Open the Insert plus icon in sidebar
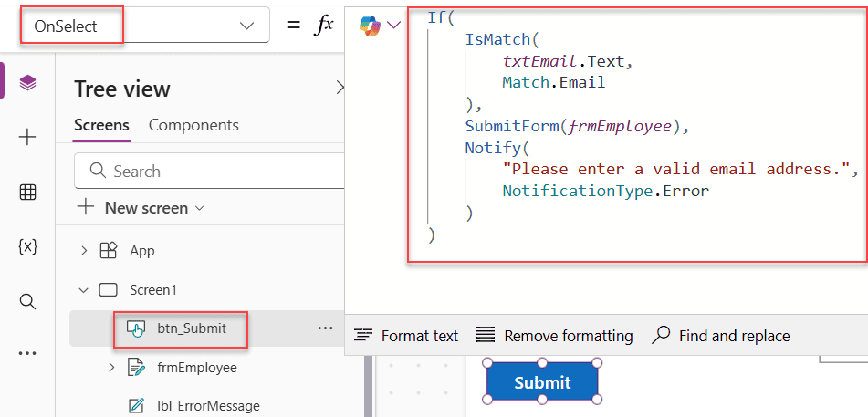The width and height of the screenshot is (868, 417). (27, 138)
